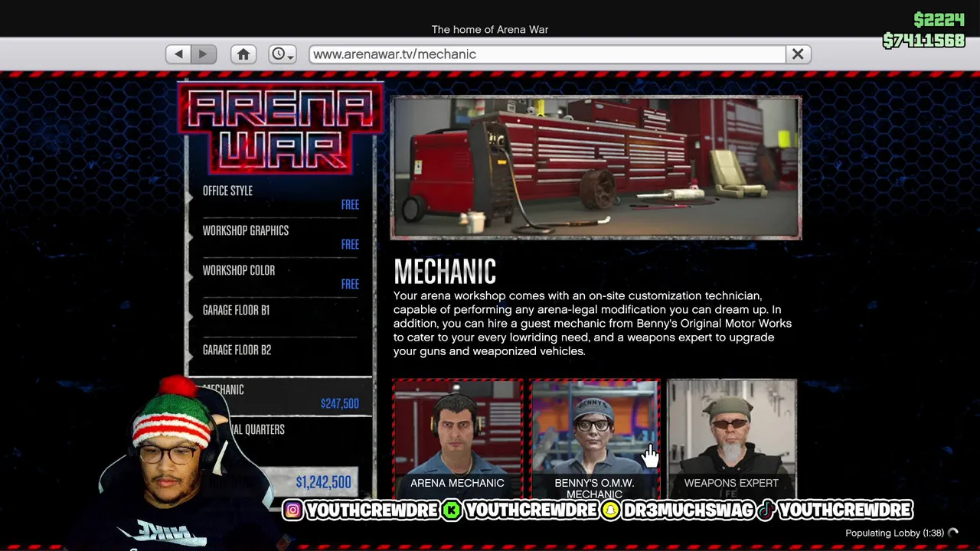Choose the Weapons Expert card
Image resolution: width=980 pixels, height=551 pixels.
point(731,439)
